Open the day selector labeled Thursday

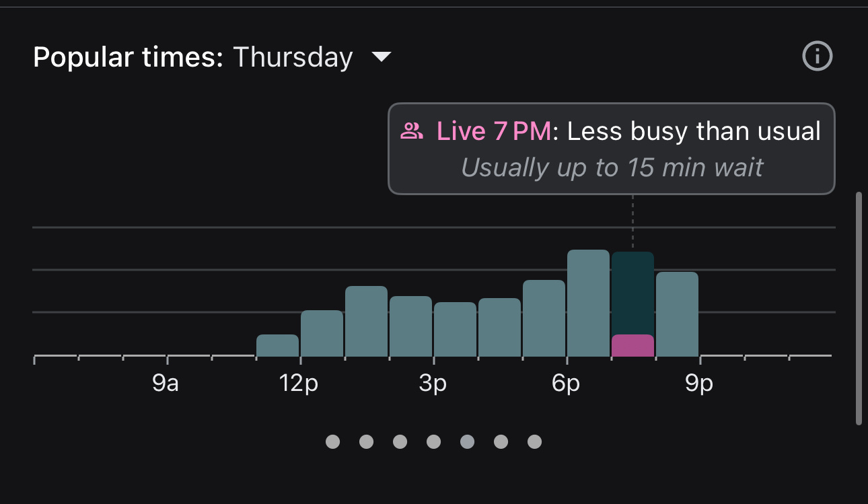(x=293, y=57)
